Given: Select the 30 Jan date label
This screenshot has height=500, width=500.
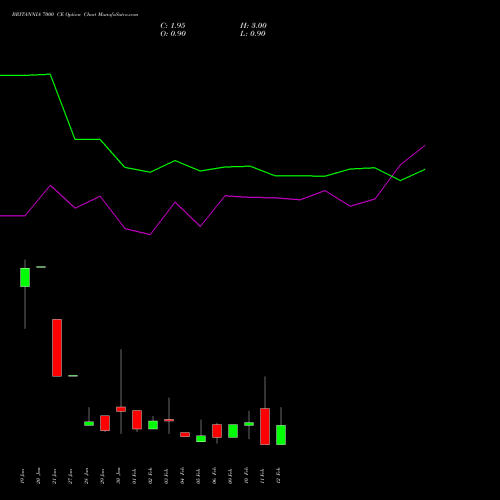Looking at the screenshot, I should [x=118, y=476].
